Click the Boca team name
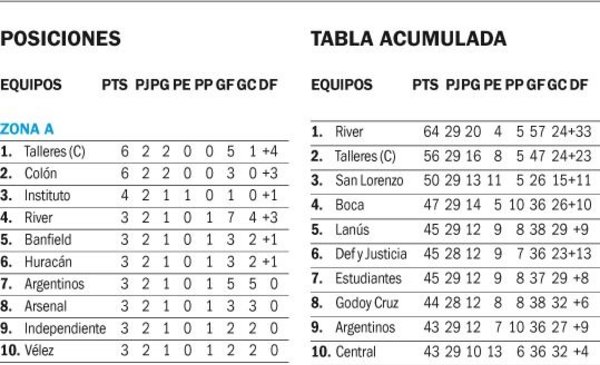This screenshot has width=600, height=365. tap(350, 205)
